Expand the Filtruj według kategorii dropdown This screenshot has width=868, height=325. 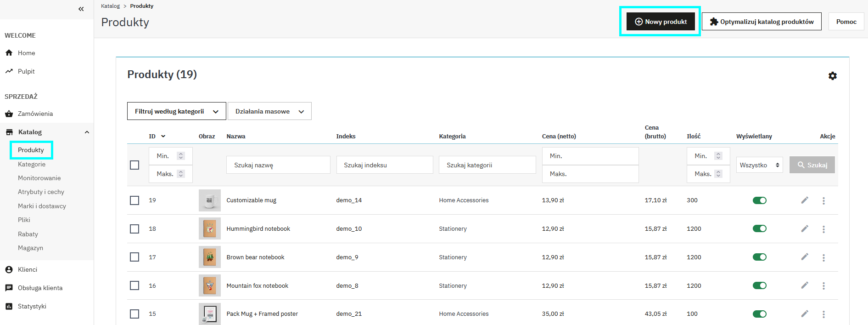[x=176, y=111]
